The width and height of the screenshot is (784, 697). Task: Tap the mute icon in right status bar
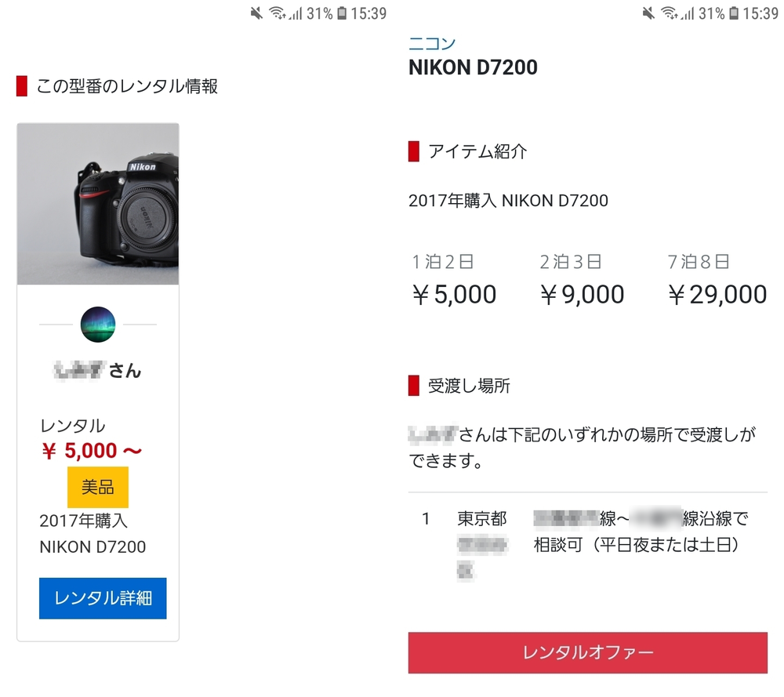(648, 13)
